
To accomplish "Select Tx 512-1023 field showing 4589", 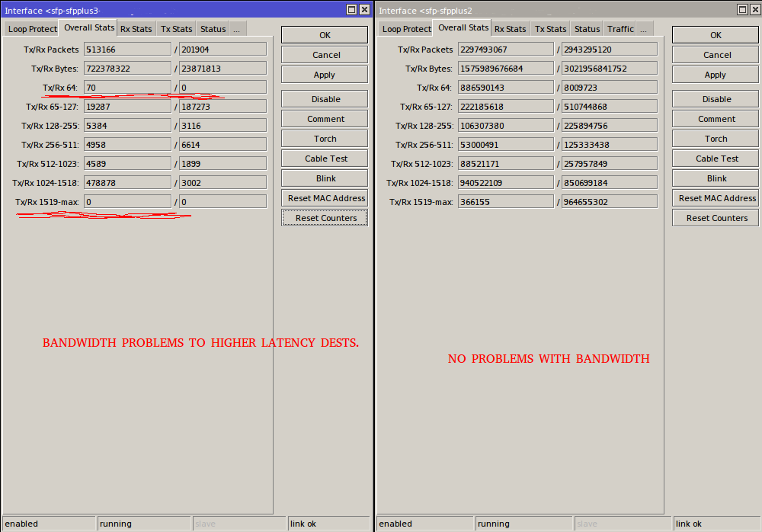I will pyautogui.click(x=127, y=163).
